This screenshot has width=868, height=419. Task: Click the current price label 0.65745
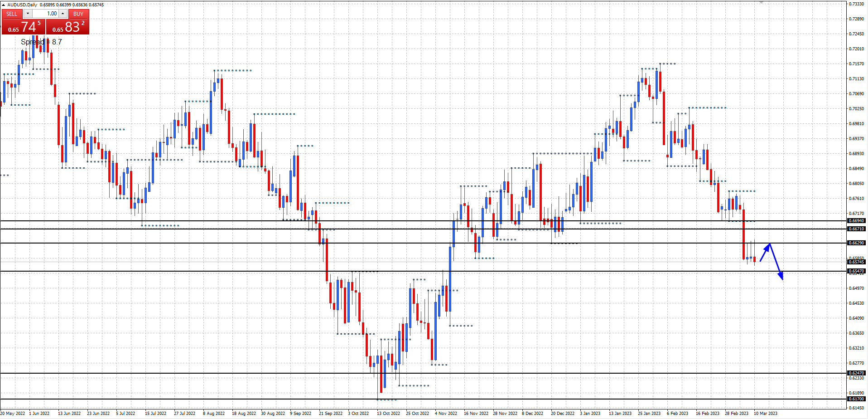click(x=856, y=262)
